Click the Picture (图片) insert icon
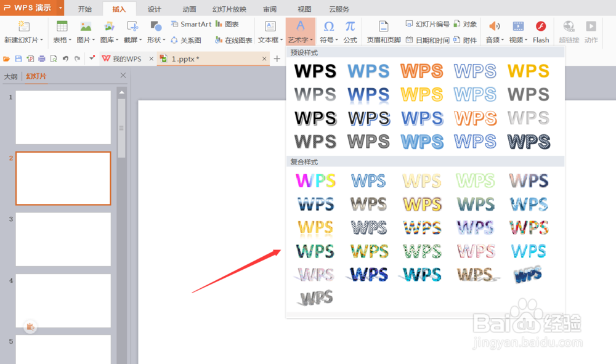This screenshot has width=616, height=364. pos(85,26)
